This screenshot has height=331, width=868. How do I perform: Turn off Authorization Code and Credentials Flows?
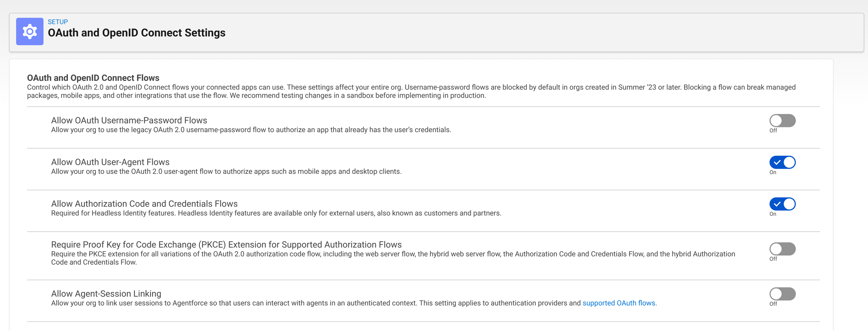[782, 204]
